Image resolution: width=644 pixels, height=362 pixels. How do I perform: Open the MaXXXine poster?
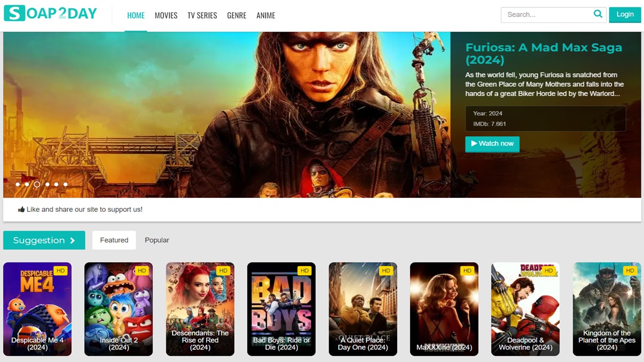pos(444,309)
